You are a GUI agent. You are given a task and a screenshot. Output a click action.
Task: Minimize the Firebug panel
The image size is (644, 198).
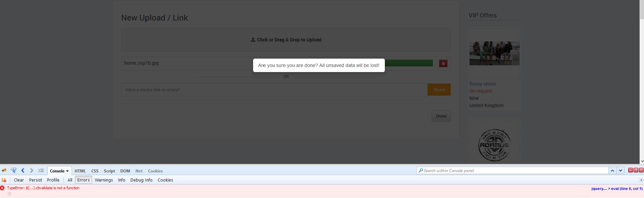coord(631,170)
